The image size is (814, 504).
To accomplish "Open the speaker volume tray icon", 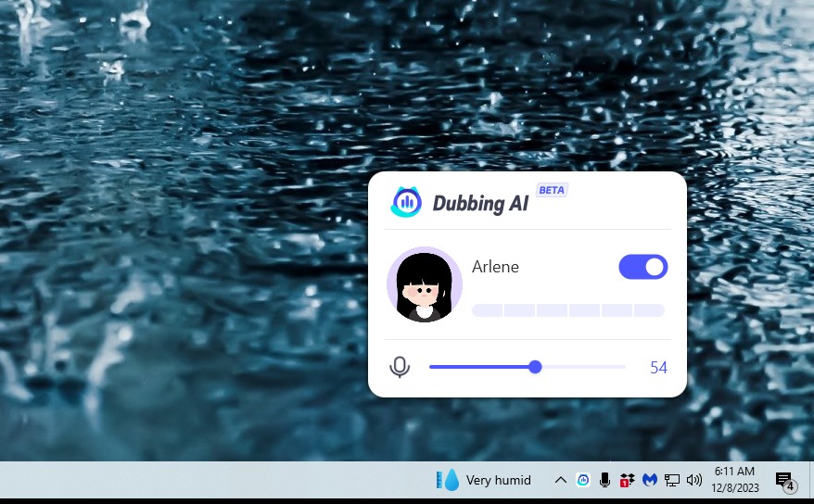I will 694,480.
